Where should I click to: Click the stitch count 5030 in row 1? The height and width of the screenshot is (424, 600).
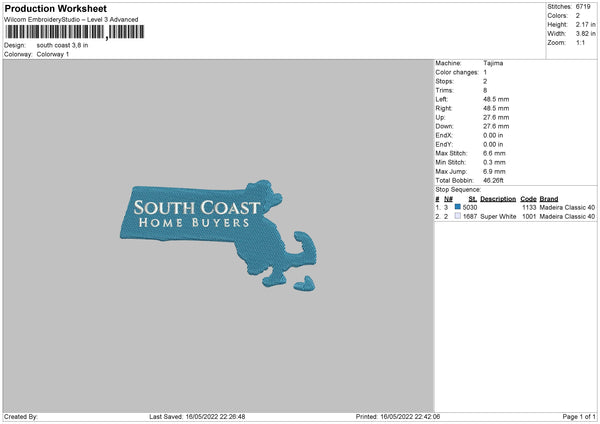[x=470, y=207]
